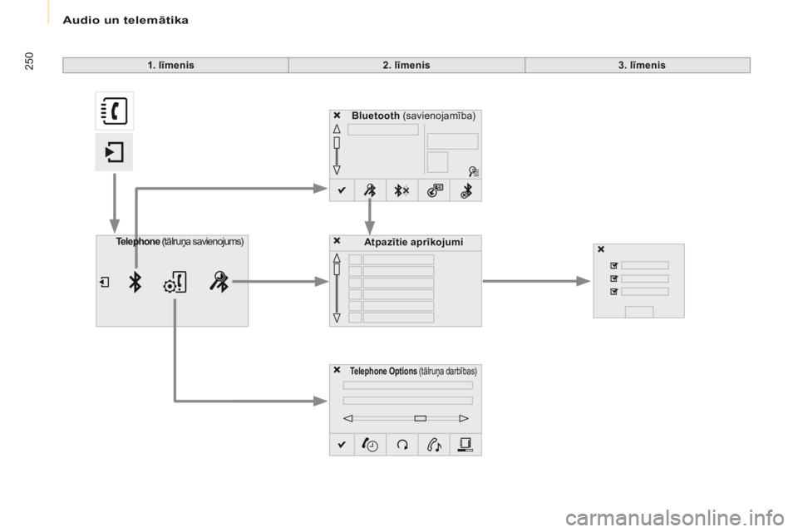
Task: Confirm with checkmark in Bluetooth panel
Action: point(341,190)
